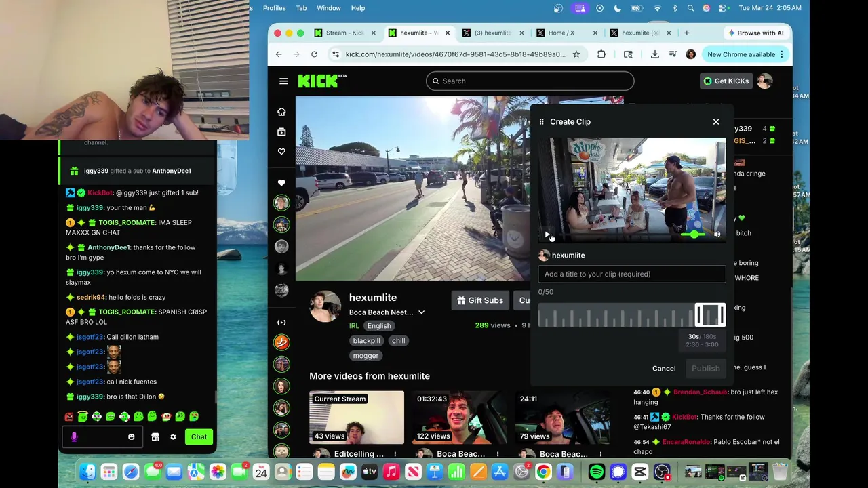Play the clip preview
Screen dimensions: 868x488
547,235
